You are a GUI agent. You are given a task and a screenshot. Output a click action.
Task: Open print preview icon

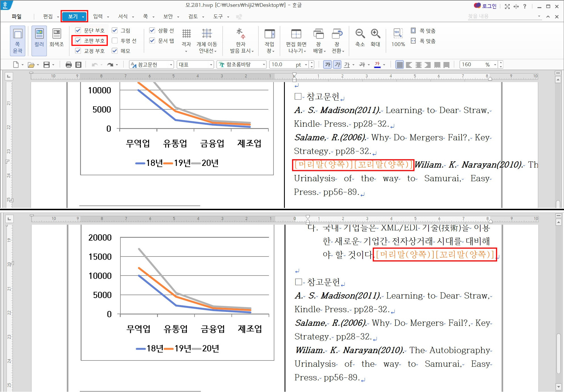click(78, 65)
